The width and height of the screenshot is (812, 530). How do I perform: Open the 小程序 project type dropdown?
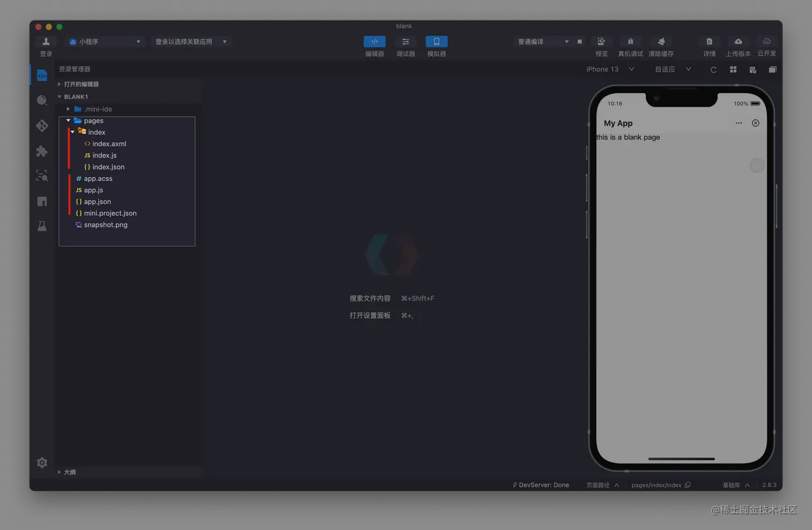coord(105,41)
